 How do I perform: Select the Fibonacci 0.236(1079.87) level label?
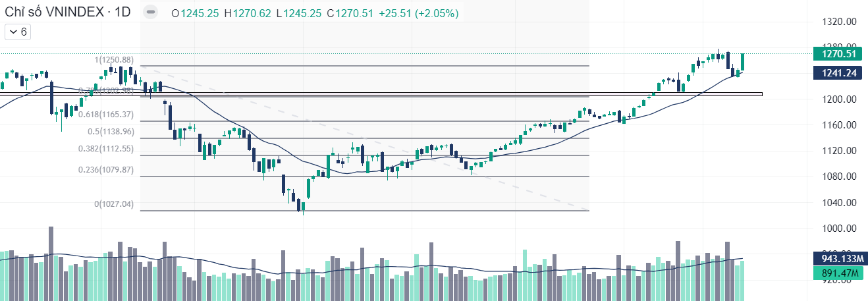(107, 170)
